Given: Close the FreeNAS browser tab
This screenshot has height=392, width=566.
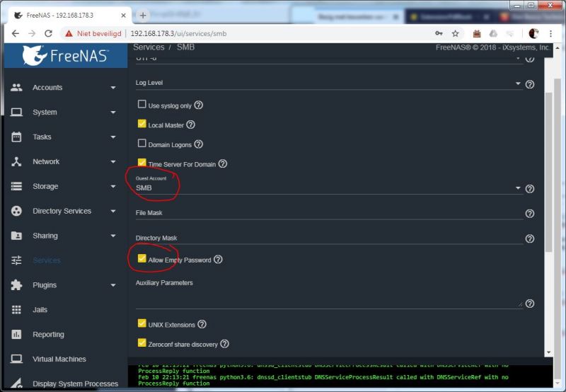Looking at the screenshot, I should [x=123, y=16].
